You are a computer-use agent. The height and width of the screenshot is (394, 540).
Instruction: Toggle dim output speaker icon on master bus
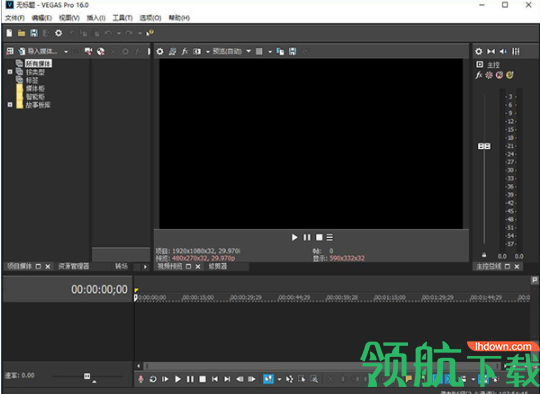tap(503, 52)
